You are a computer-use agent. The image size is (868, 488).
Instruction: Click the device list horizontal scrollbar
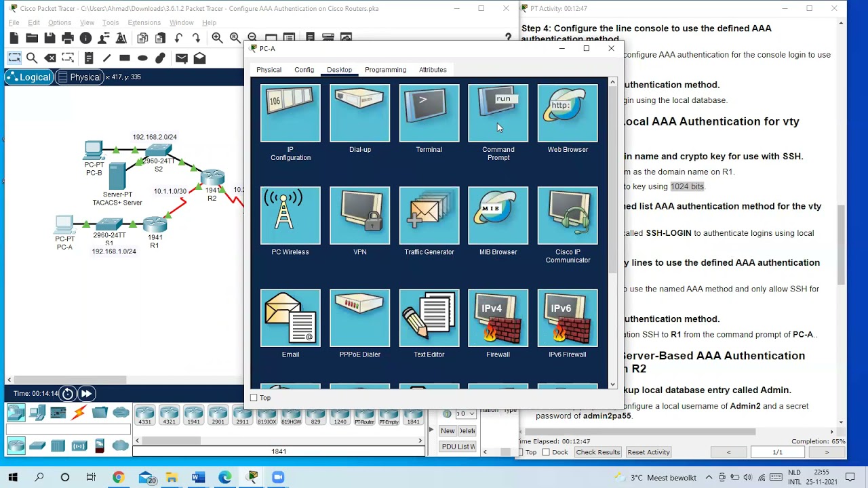172,441
